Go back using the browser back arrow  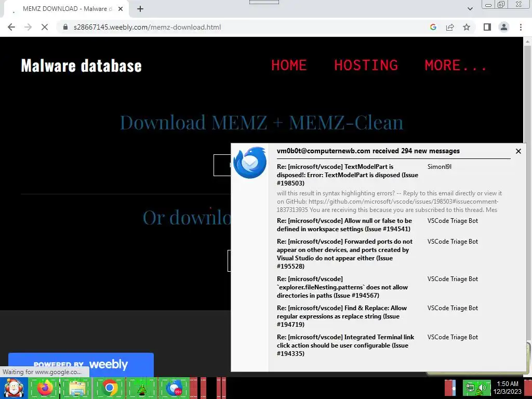[x=11, y=27]
